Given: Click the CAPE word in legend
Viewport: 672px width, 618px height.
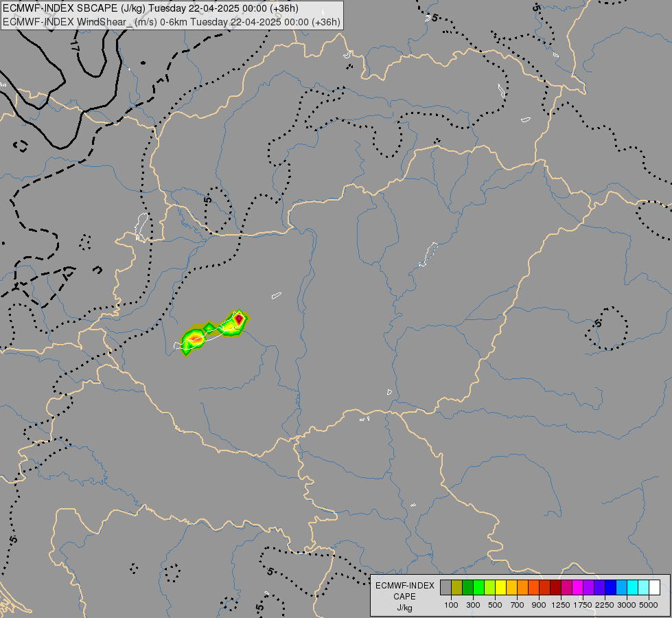Looking at the screenshot, I should pos(404,597).
